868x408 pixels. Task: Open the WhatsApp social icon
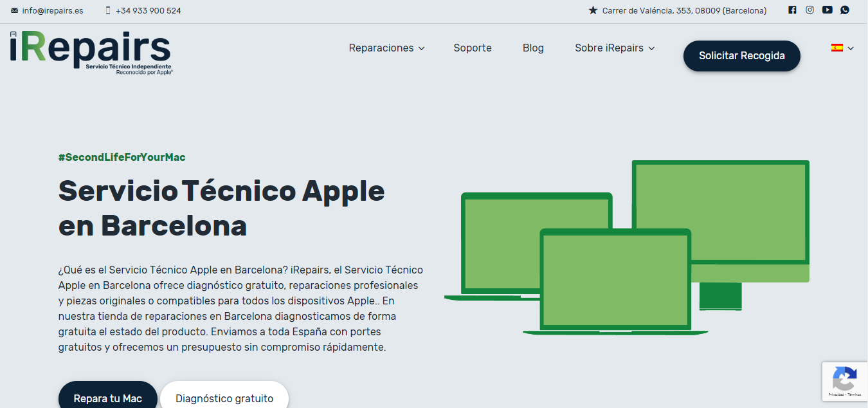[x=845, y=10]
